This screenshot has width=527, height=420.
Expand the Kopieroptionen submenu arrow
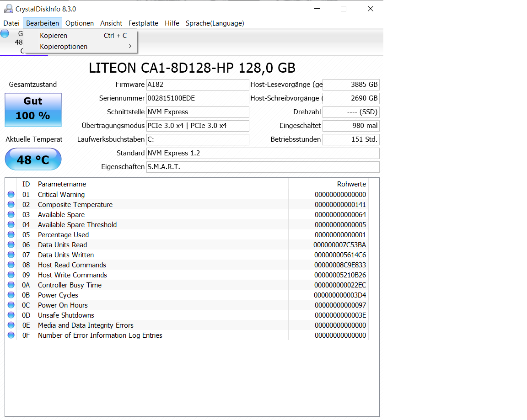[130, 46]
